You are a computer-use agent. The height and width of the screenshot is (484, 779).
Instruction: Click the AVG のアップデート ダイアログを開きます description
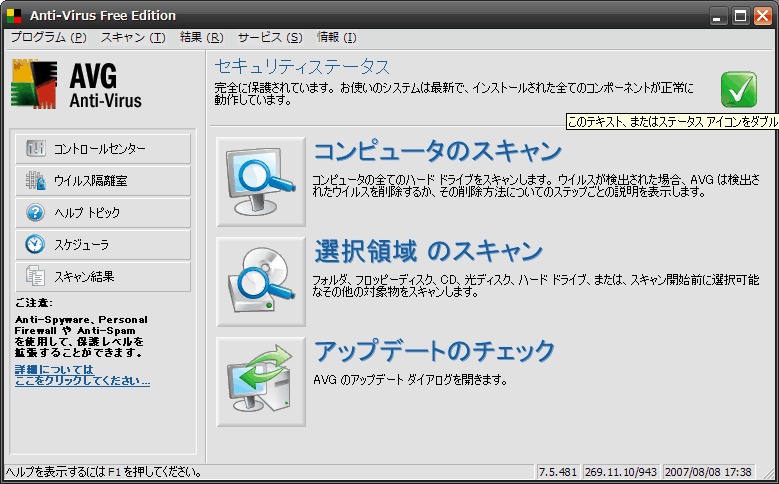click(x=410, y=380)
